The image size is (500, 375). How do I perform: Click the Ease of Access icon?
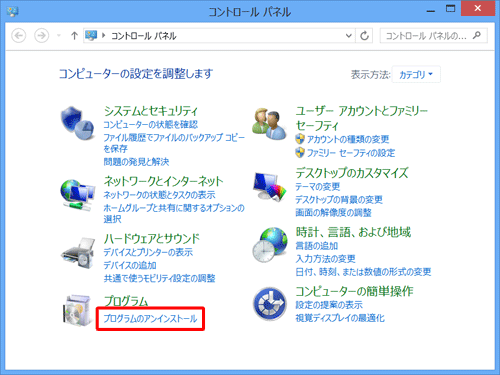(270, 304)
